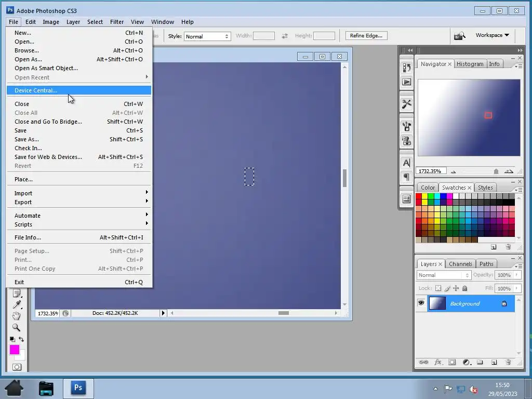Click the Refine Edge button

point(366,36)
